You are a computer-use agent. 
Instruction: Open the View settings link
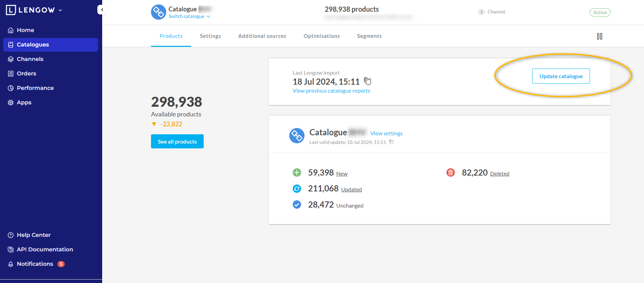click(x=386, y=133)
